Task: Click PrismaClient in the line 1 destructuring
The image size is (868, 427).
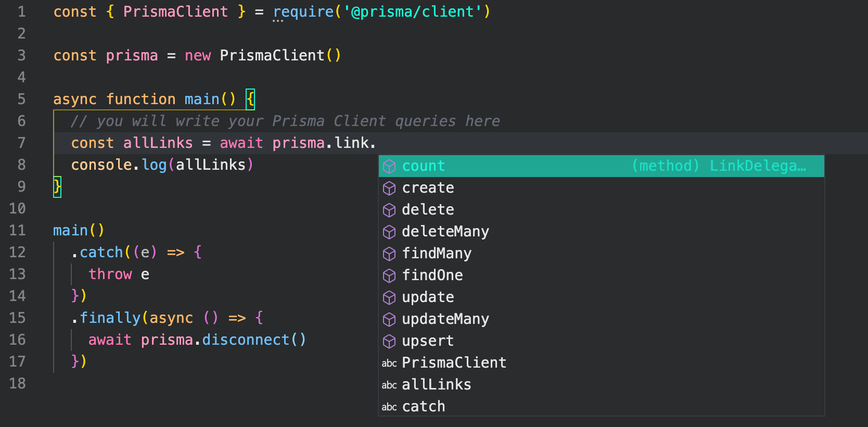Action: coord(175,11)
